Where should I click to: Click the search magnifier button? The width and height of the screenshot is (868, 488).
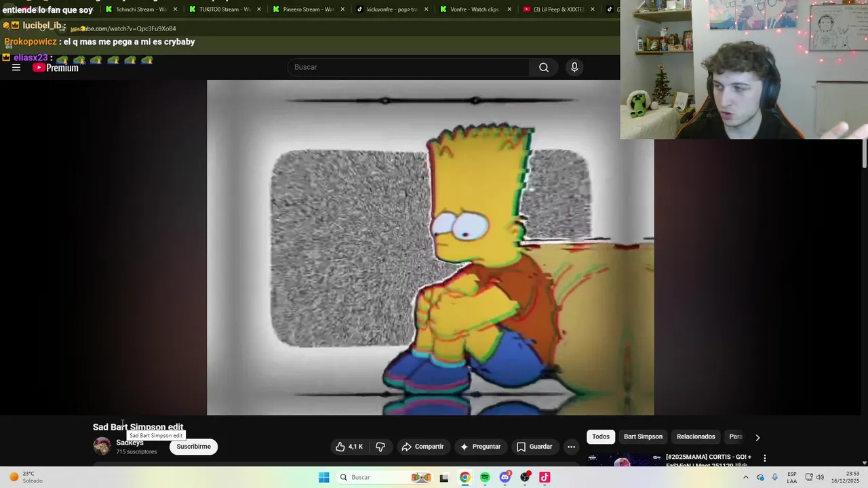coord(544,67)
